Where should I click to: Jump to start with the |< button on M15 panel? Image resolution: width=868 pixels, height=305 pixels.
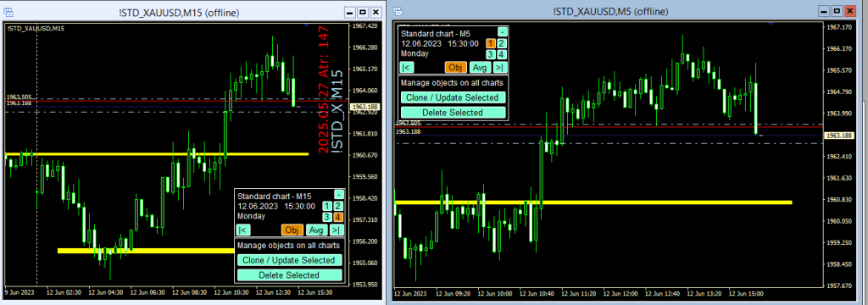242,230
